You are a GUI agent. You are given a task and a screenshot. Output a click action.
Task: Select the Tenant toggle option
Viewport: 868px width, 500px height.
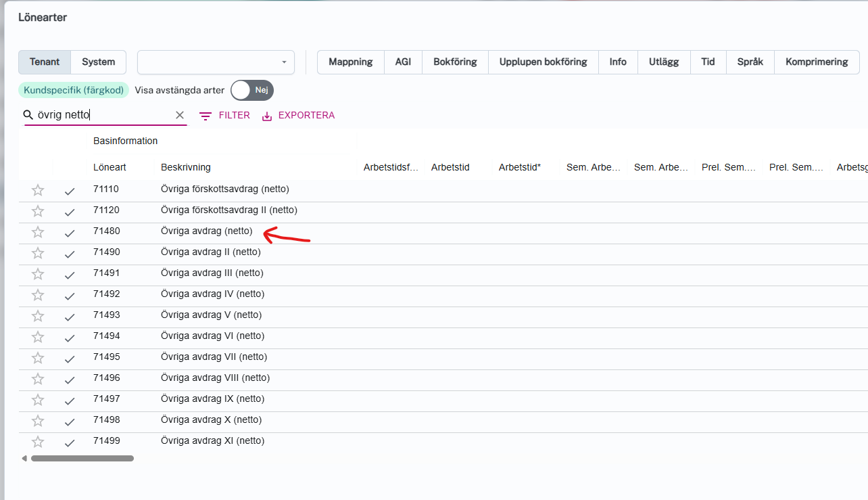[x=45, y=62]
